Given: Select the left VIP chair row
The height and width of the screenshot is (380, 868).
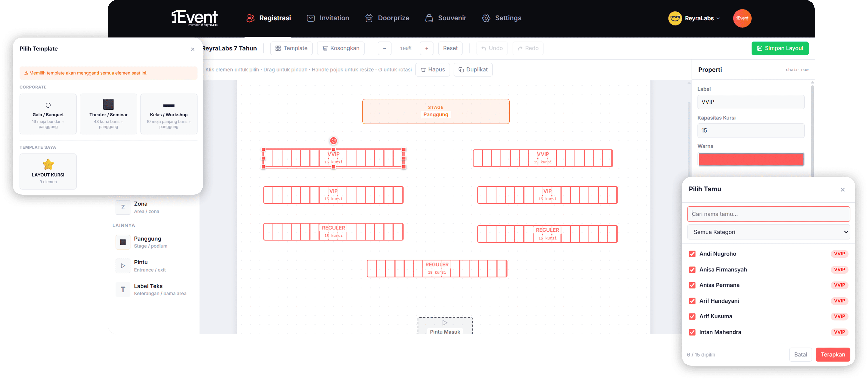Looking at the screenshot, I should (x=333, y=195).
